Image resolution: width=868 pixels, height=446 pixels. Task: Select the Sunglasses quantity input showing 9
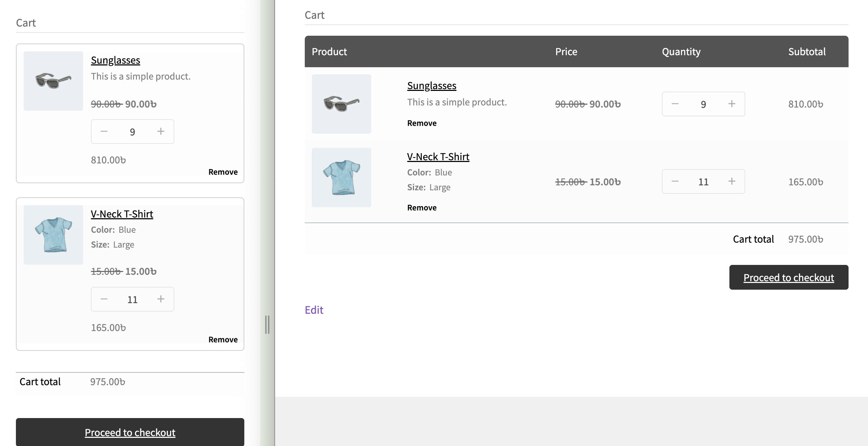[703, 104]
